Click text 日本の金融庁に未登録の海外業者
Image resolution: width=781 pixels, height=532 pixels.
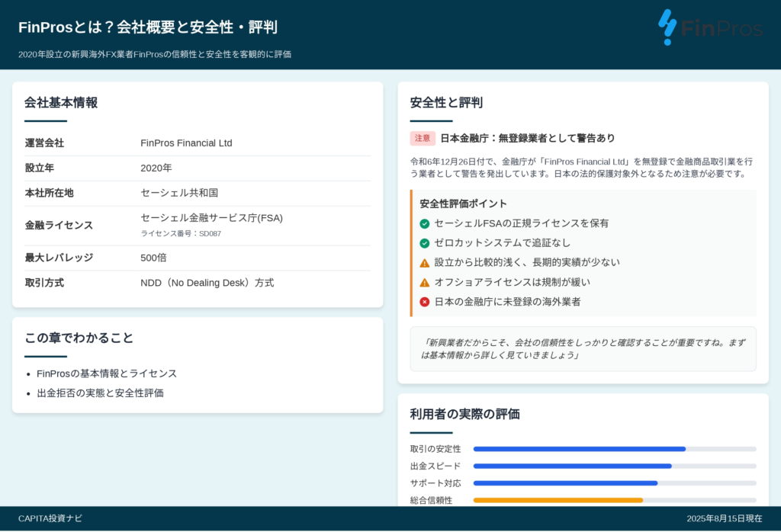tap(507, 302)
